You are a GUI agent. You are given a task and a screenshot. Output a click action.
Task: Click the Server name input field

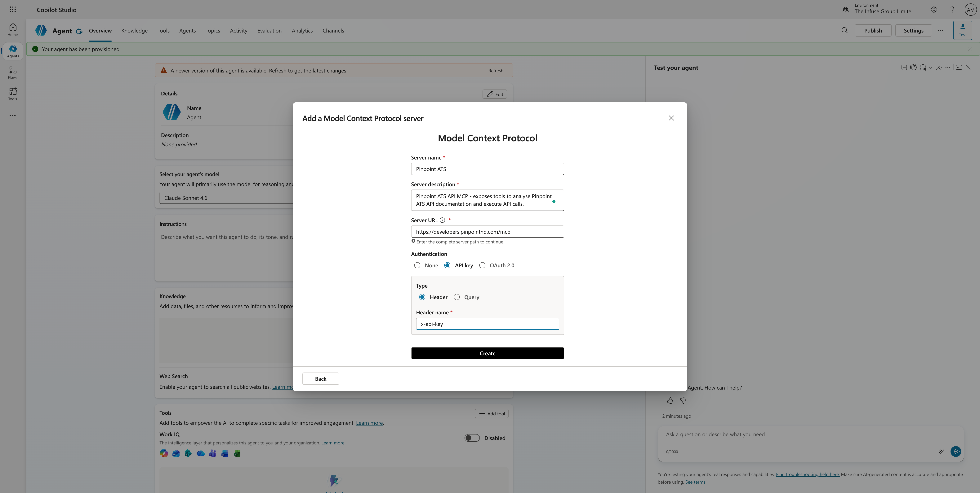pyautogui.click(x=487, y=169)
